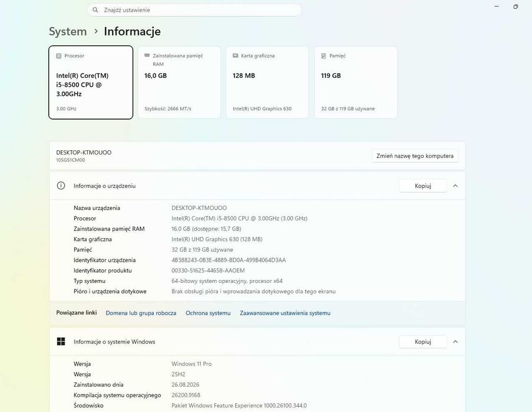Viewport: 532px width, 412px height.
Task: Click the Informacje o systemie Windows header label
Action: tap(114, 342)
